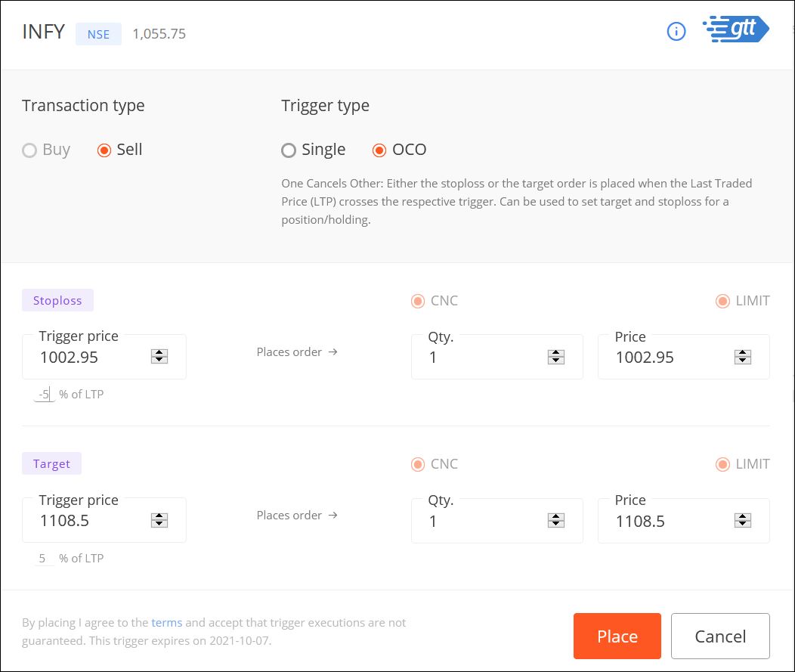Cancel the GTT order dialog
Screen dimensions: 795x672
pyautogui.click(x=719, y=636)
